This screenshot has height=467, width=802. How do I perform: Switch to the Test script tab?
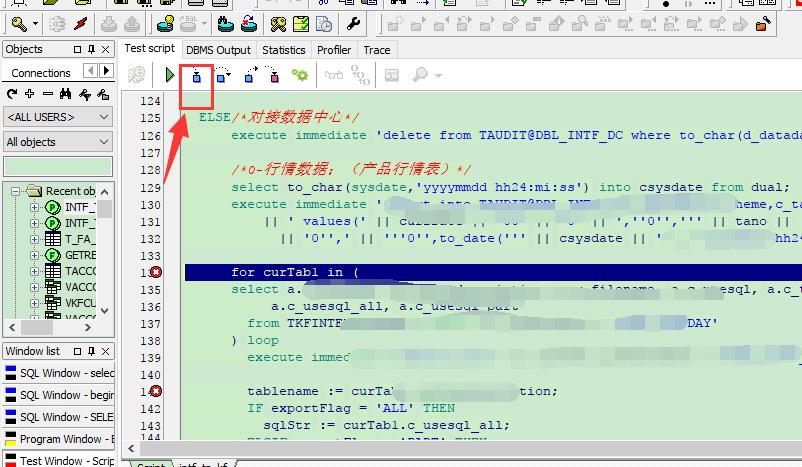(x=149, y=49)
